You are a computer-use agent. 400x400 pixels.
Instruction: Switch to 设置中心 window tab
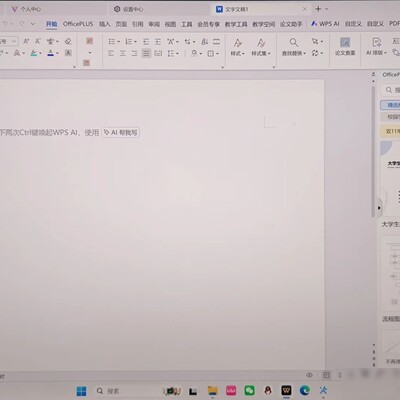(133, 9)
